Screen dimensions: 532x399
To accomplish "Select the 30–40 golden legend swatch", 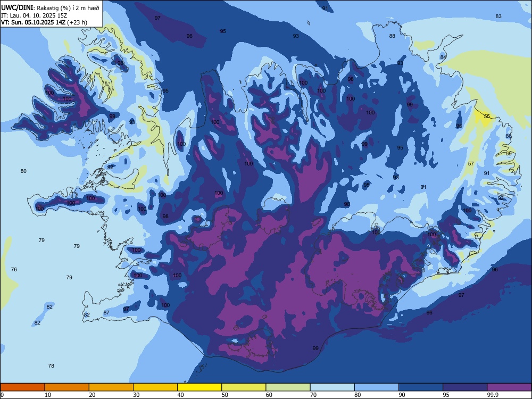I will (x=155, y=387).
